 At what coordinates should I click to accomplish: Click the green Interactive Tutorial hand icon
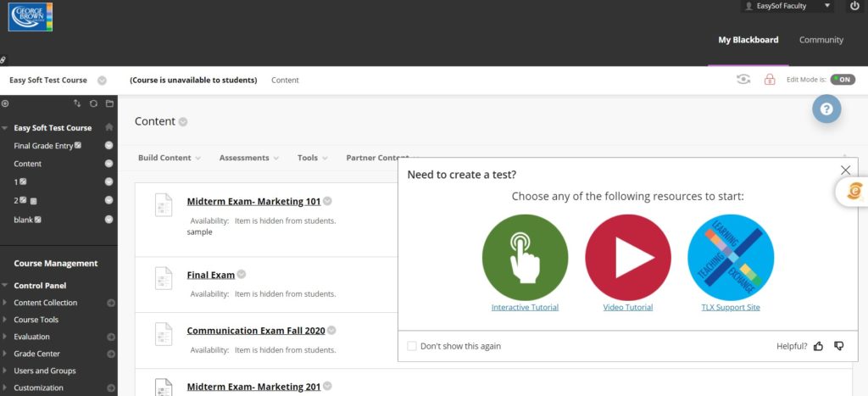tap(525, 258)
